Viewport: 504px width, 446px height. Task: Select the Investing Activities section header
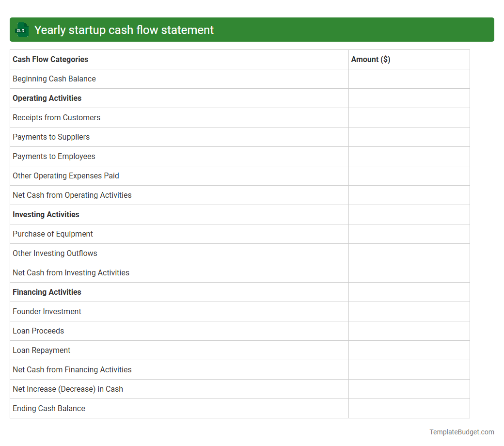(46, 214)
